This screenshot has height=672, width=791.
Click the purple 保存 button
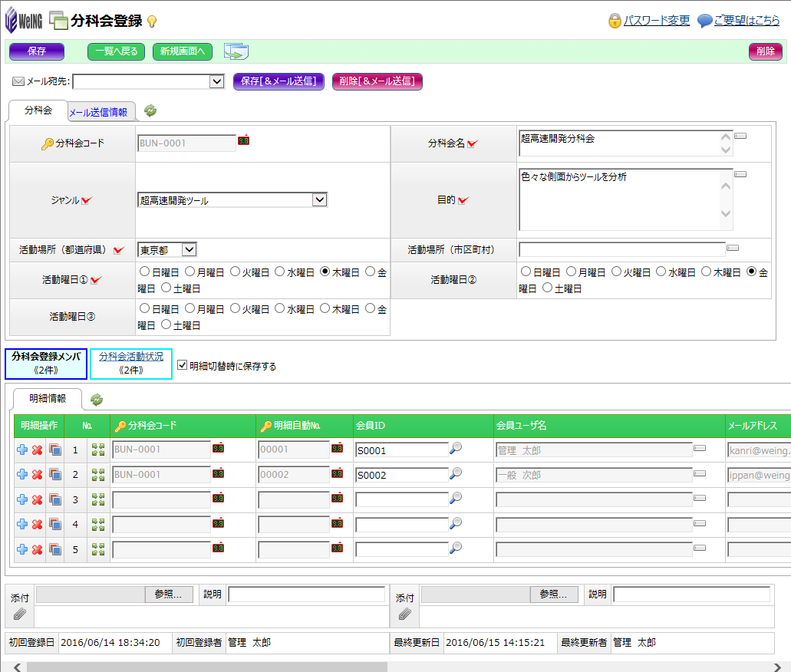[36, 51]
